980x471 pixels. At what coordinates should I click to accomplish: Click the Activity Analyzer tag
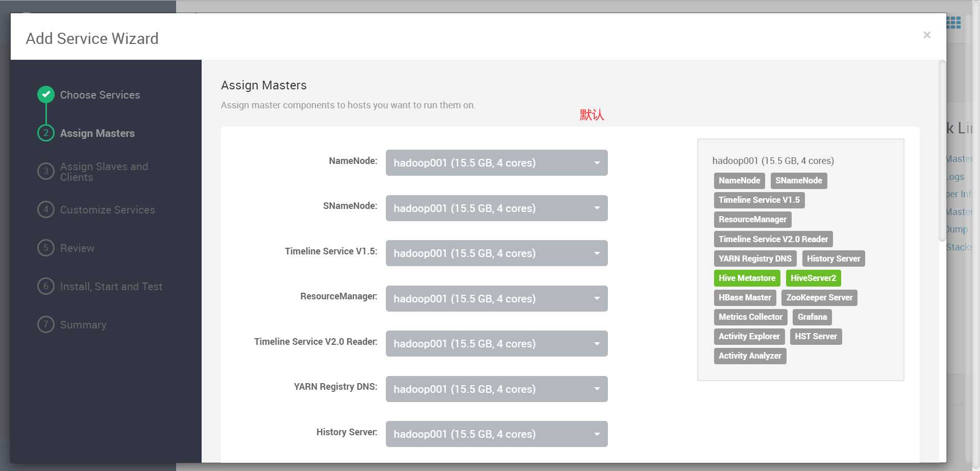click(750, 356)
